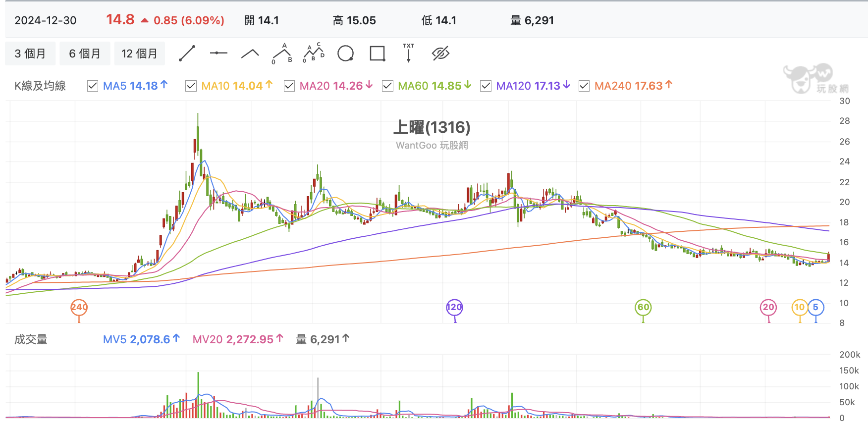Select the 0-A-B-C-D wave pattern tool
The width and height of the screenshot is (868, 426).
coord(314,53)
